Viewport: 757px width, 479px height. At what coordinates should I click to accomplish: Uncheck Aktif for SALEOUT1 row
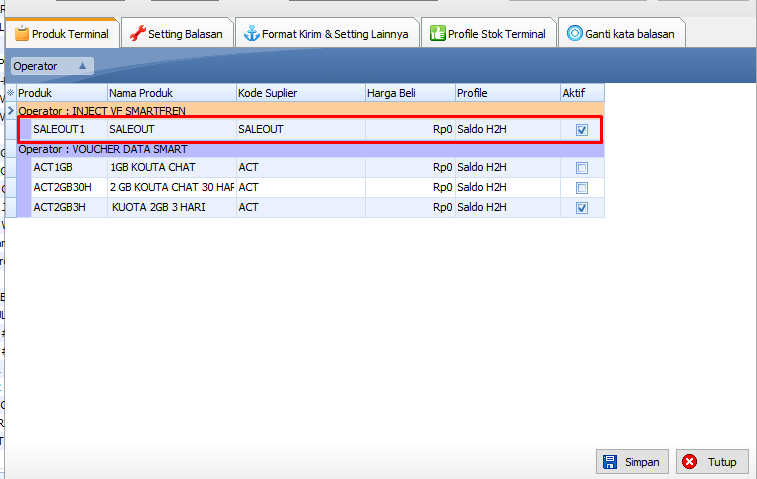coord(582,130)
